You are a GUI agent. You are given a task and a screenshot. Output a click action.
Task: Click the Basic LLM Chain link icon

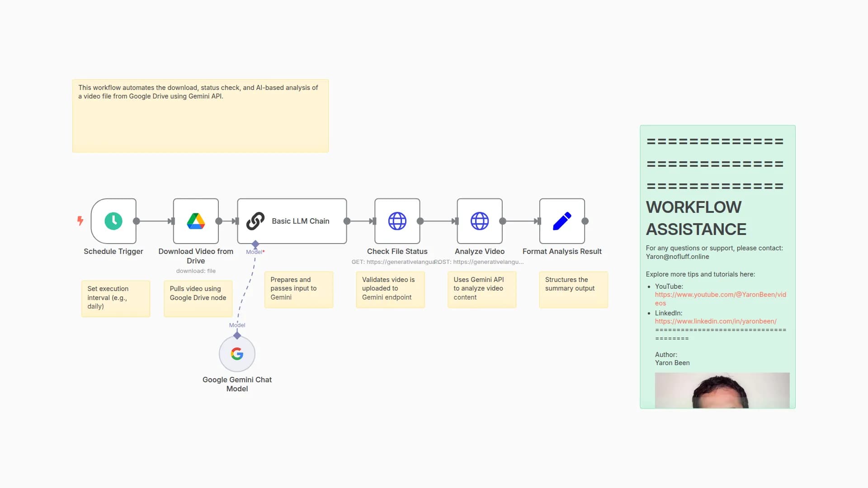255,221
